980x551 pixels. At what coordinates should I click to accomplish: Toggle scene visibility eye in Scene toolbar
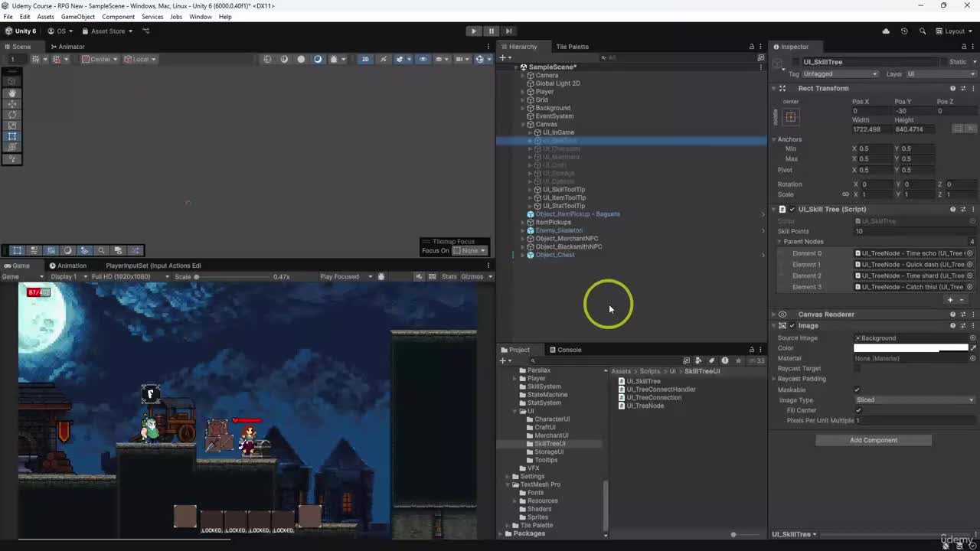(x=423, y=59)
